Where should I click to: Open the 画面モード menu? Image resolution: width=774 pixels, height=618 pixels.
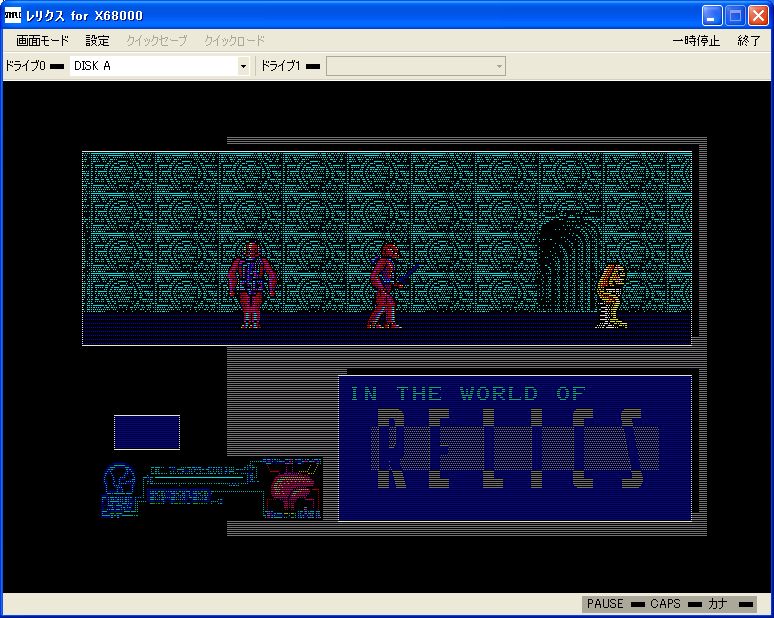[x=42, y=40]
